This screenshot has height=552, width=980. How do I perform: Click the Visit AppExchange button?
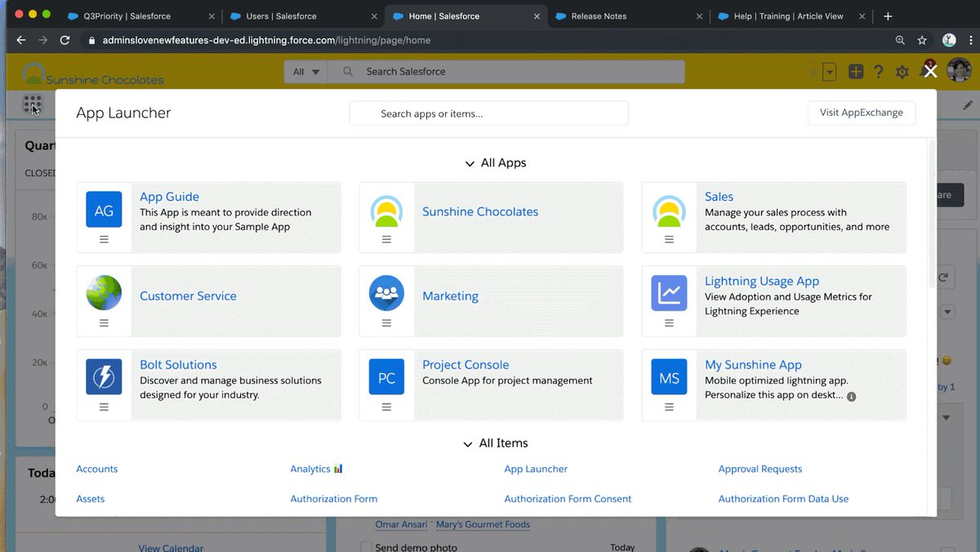(862, 113)
